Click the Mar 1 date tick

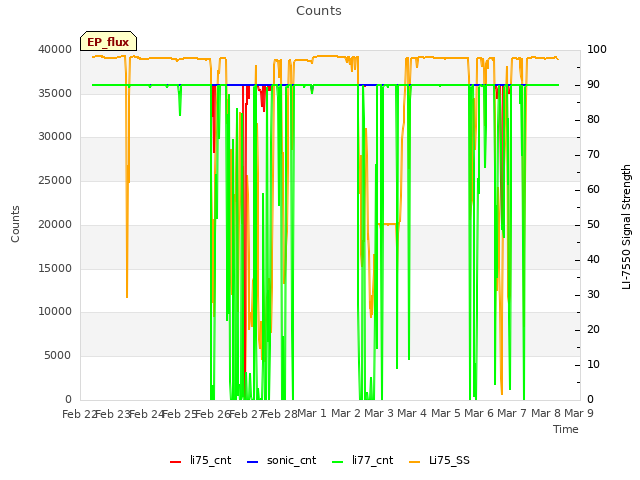point(312,413)
